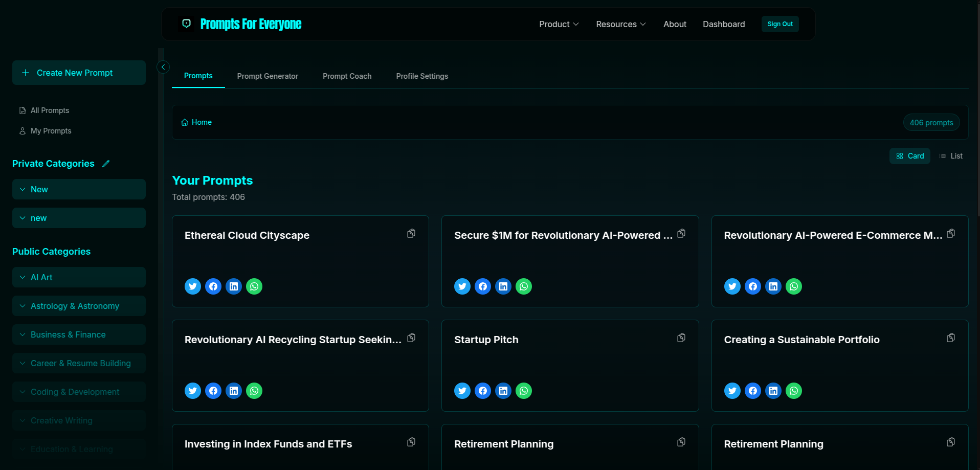Go to Home breadcrumb
This screenshot has width=980, height=470.
pyautogui.click(x=196, y=122)
